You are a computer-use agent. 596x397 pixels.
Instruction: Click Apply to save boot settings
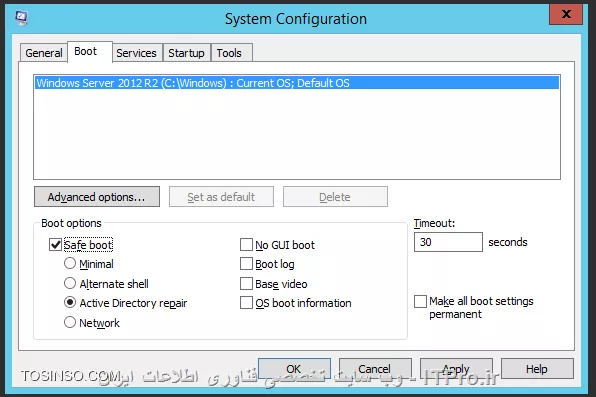click(x=456, y=368)
